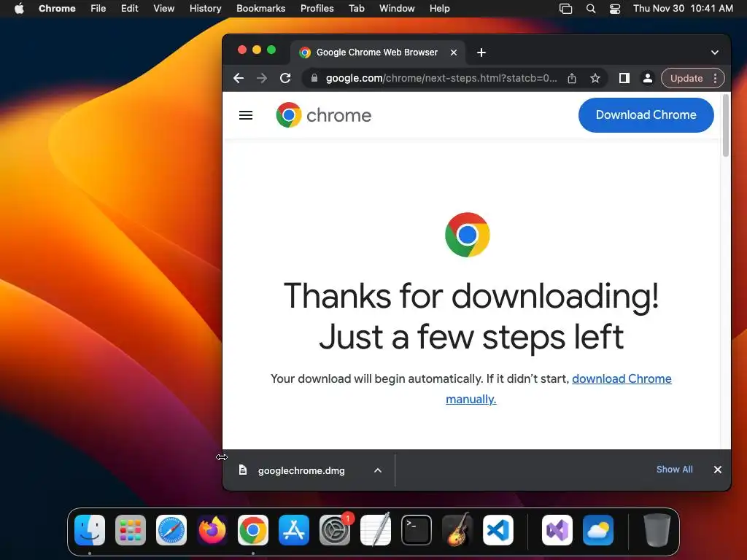Click the lock icon in the address bar
This screenshot has height=560, width=747.
point(314,78)
